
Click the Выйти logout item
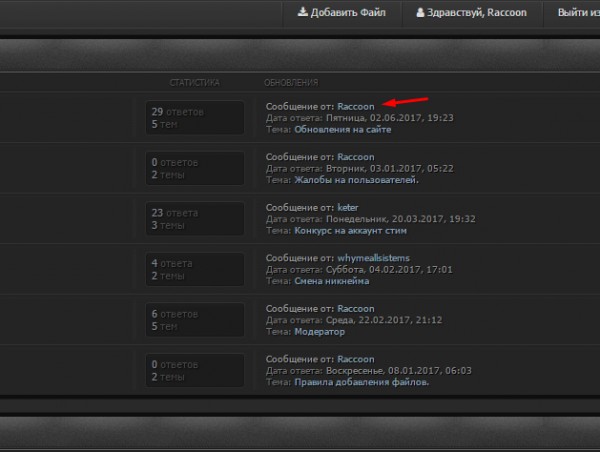[578, 13]
